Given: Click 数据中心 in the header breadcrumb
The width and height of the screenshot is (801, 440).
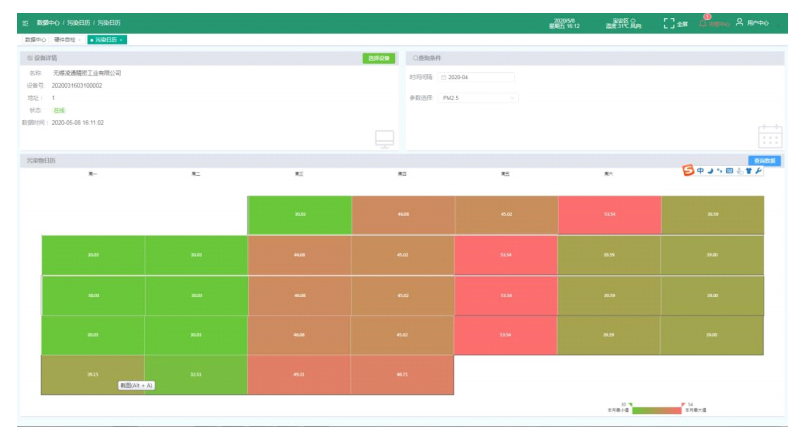Looking at the screenshot, I should tap(48, 21).
